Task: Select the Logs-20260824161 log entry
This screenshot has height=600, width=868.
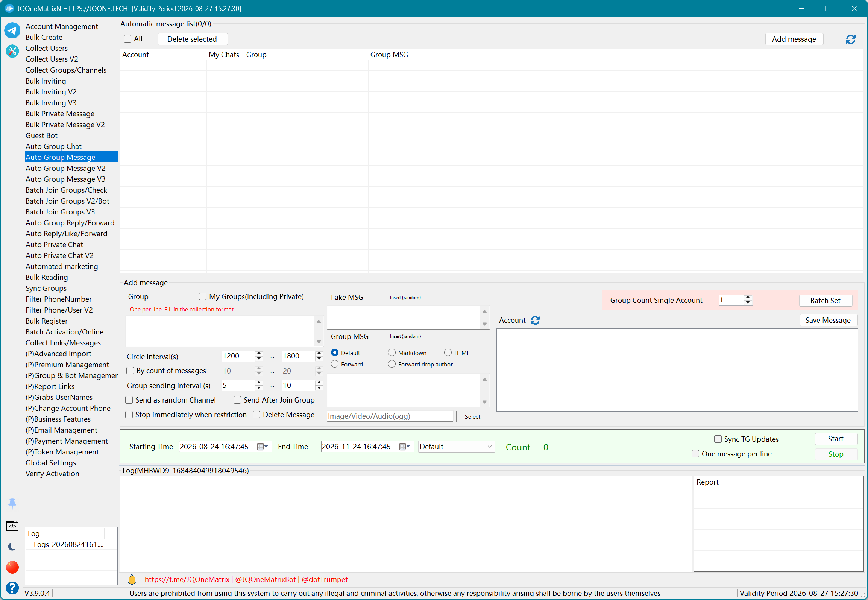Action: [x=68, y=544]
